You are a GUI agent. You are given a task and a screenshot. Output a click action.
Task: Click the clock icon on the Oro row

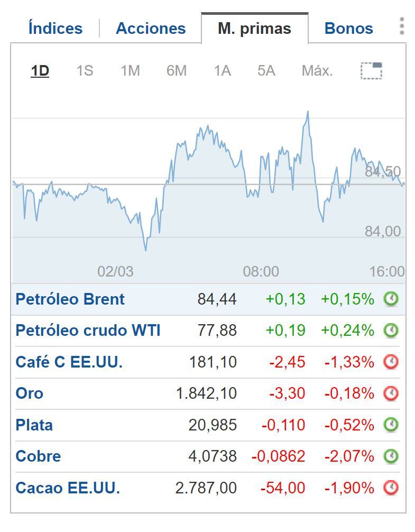coord(391,393)
